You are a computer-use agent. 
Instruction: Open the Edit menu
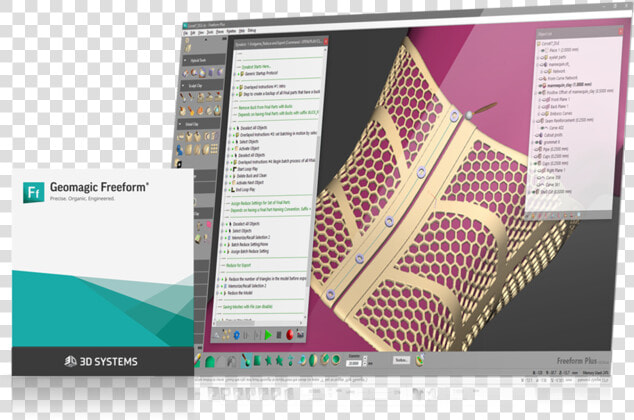[x=193, y=33]
